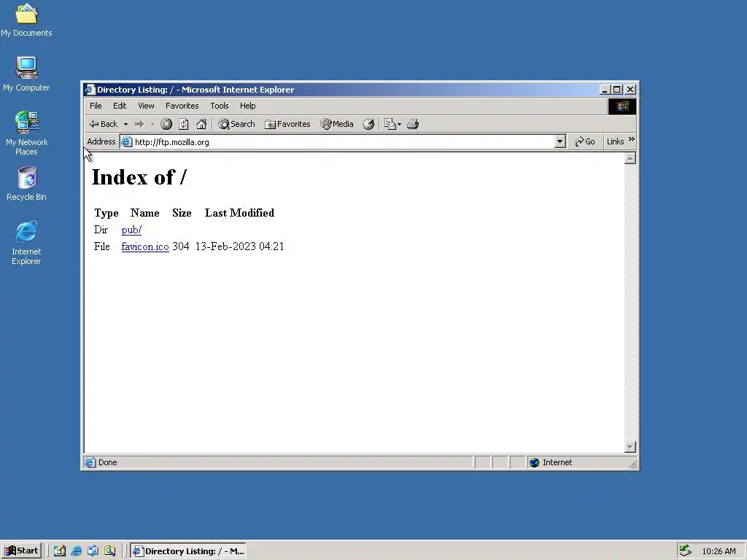The width and height of the screenshot is (747, 560).
Task: Click the third quick launch icon
Action: pyautogui.click(x=93, y=551)
